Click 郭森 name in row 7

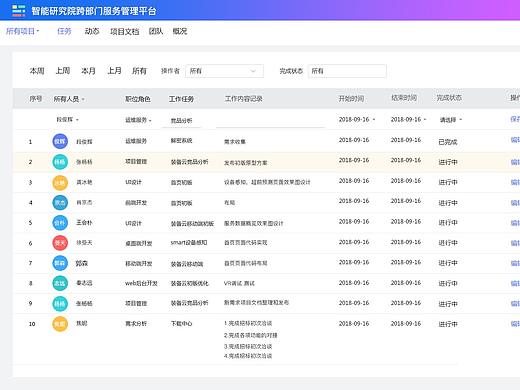tap(82, 263)
